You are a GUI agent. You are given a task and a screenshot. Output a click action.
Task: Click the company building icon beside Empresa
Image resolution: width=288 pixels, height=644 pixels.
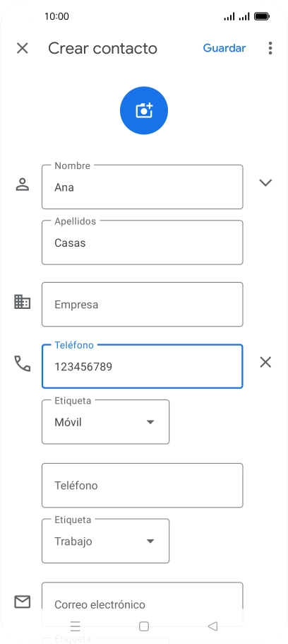[22, 301]
